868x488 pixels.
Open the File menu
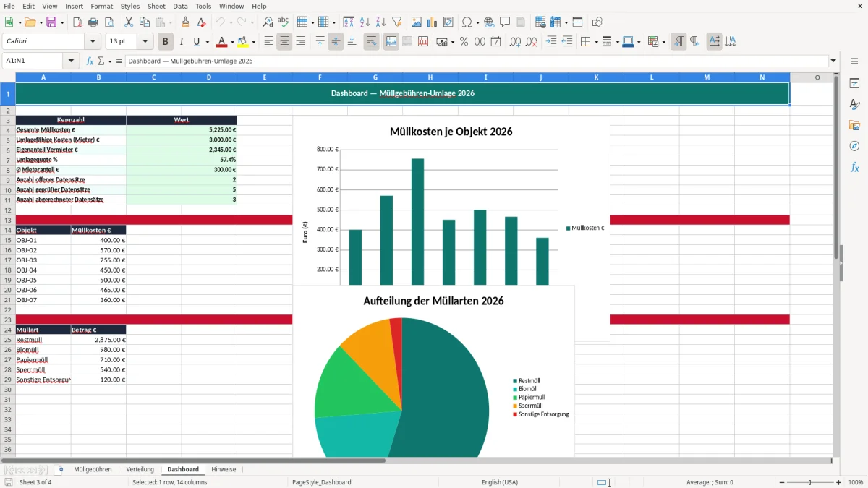click(9, 6)
